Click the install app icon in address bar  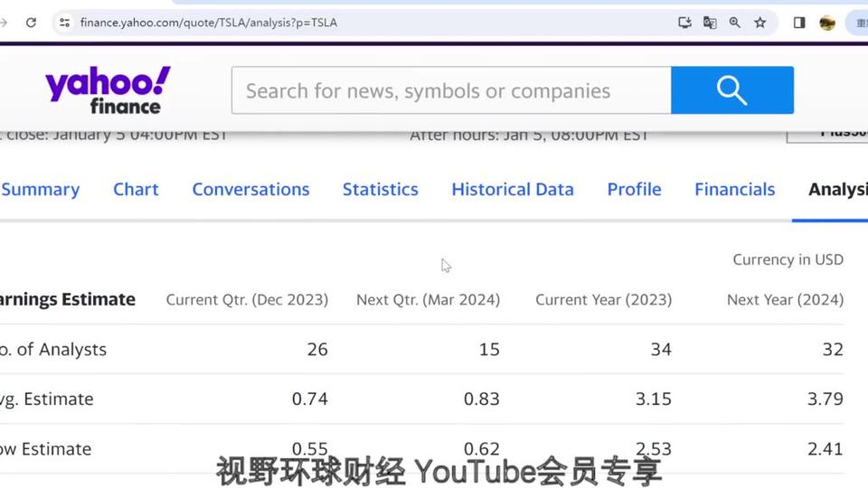[684, 23]
